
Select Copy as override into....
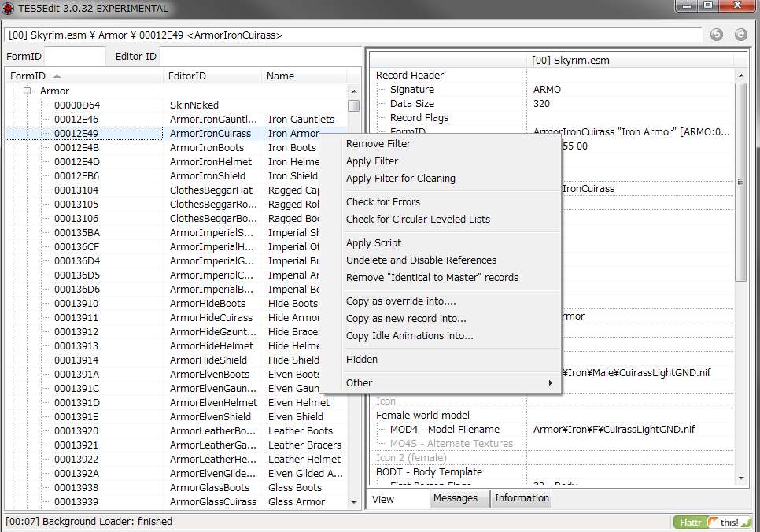pos(400,301)
